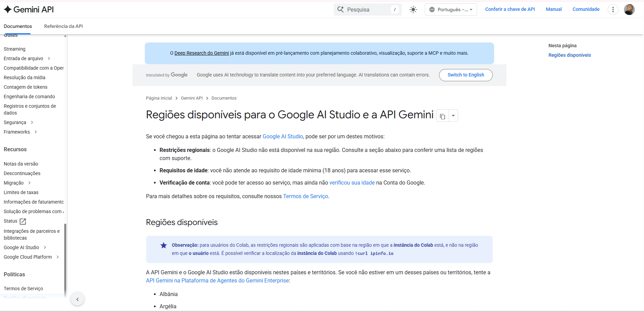This screenshot has width=644, height=312.
Task: Jump to Regiões disponíveis in page outline
Action: 570,55
